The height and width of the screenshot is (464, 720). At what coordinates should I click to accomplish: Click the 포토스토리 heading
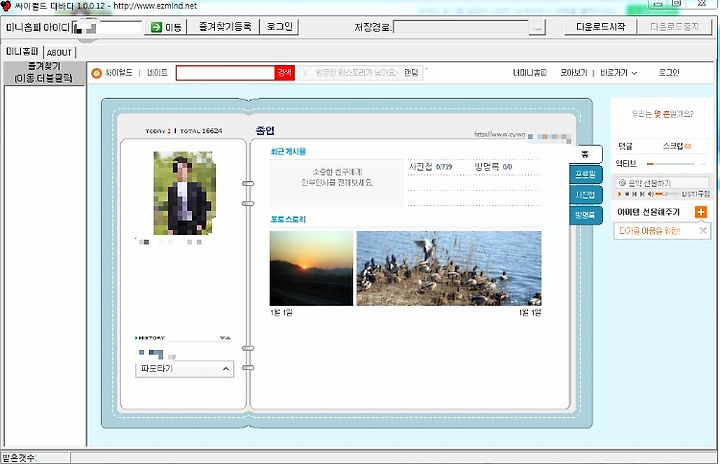point(288,219)
